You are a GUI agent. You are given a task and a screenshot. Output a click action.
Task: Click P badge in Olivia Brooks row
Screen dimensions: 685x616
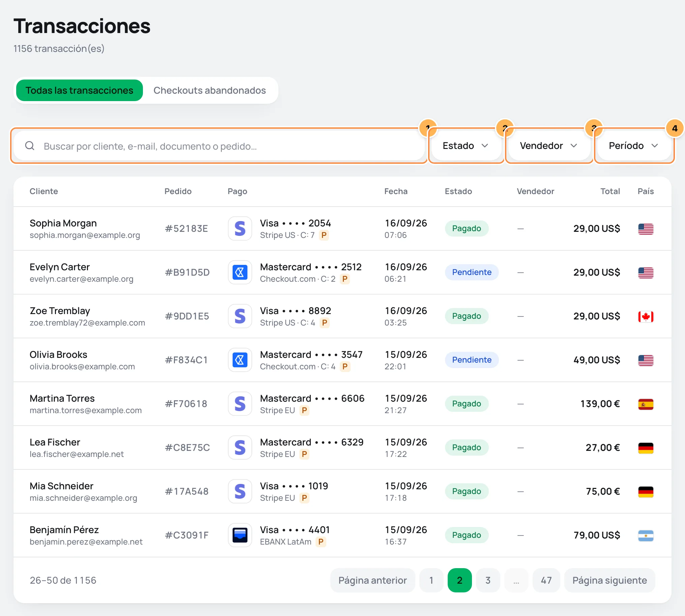[345, 366]
